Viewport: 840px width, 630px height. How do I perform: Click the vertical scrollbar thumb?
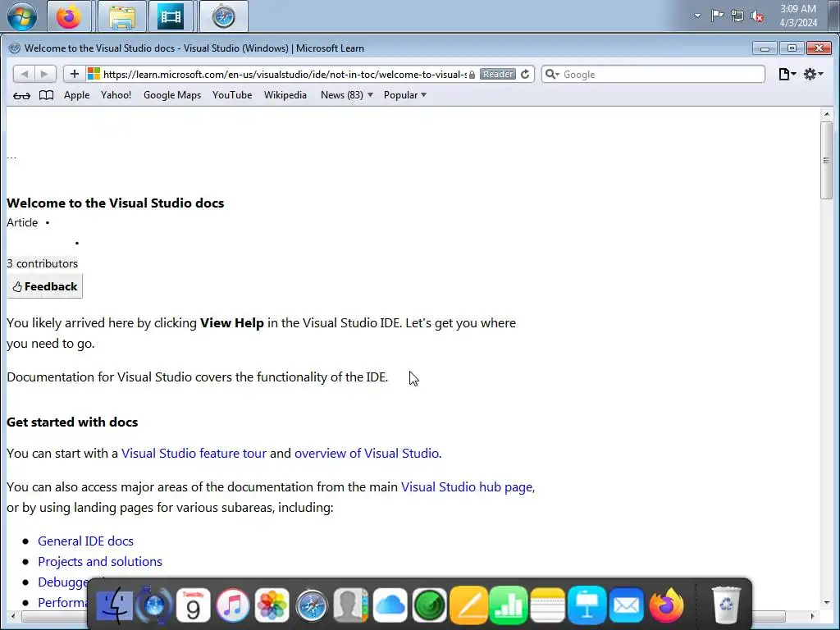(827, 160)
